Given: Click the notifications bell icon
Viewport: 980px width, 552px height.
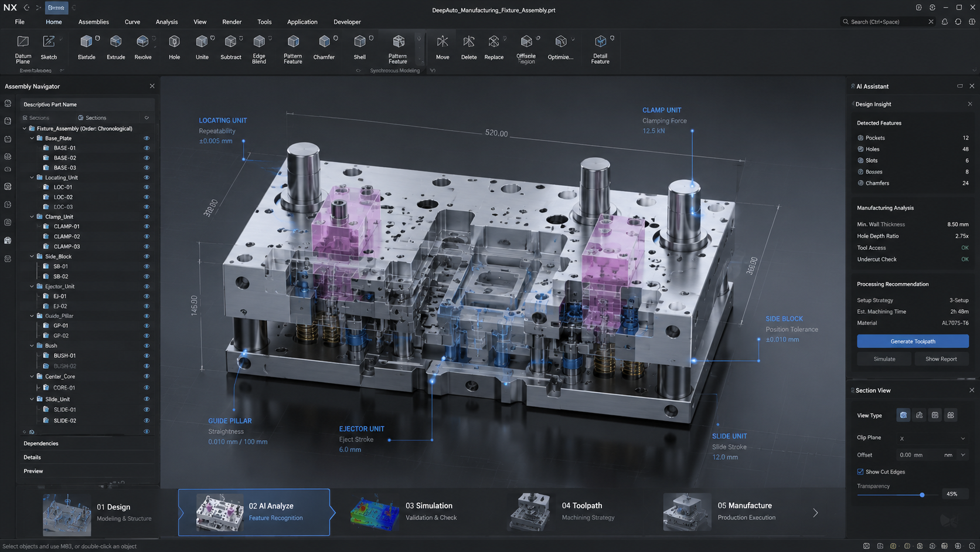Looking at the screenshot, I should point(944,22).
